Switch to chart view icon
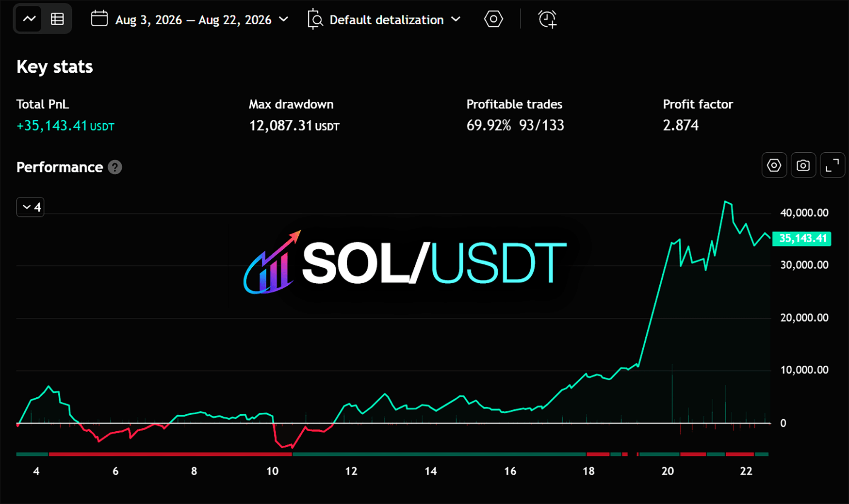849x504 pixels. [x=29, y=19]
